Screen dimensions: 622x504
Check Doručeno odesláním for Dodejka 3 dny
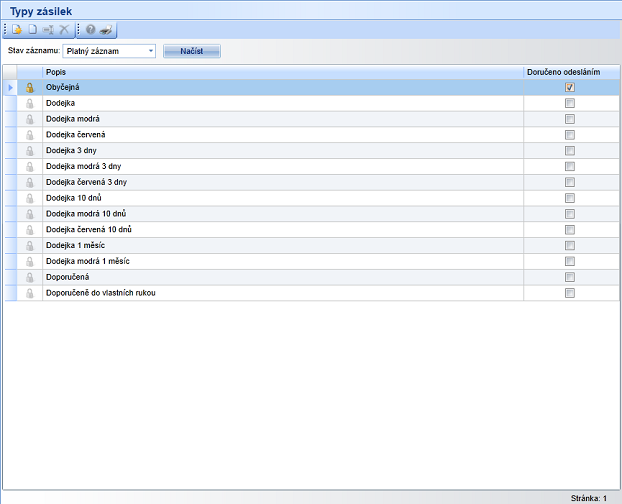570,151
